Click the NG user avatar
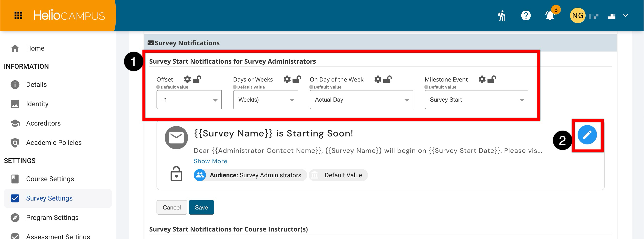 578,15
